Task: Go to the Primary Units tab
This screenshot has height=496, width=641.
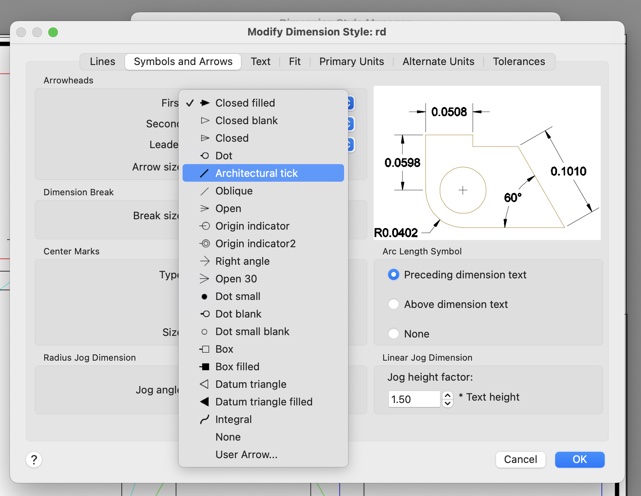Action: [x=352, y=61]
